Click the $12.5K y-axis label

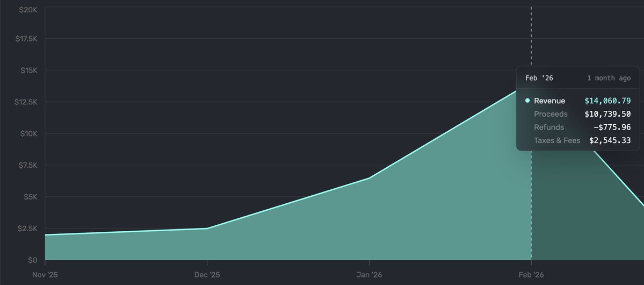26,102
